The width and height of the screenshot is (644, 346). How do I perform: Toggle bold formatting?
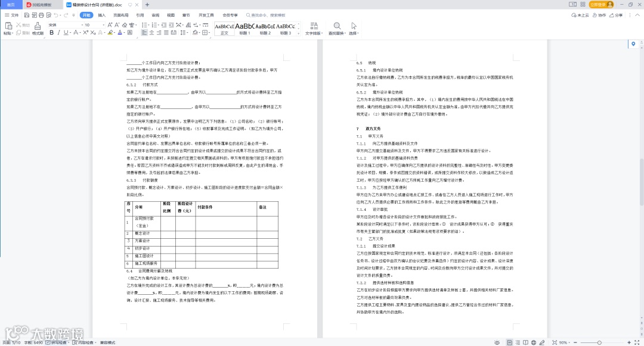51,33
